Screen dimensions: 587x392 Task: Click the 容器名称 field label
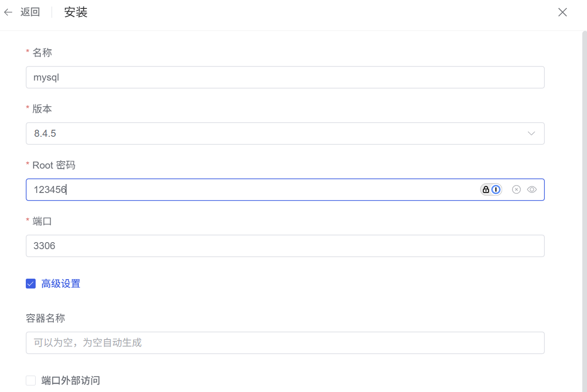tap(45, 318)
